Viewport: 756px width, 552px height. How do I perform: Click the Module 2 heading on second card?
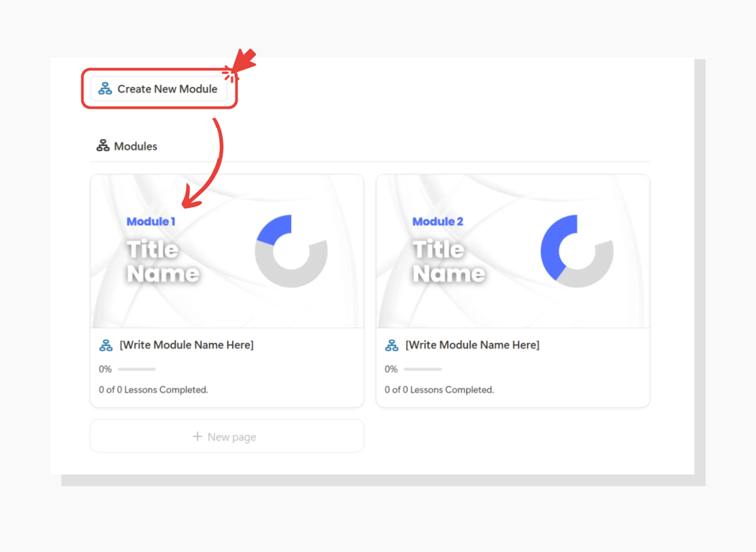pyautogui.click(x=438, y=221)
